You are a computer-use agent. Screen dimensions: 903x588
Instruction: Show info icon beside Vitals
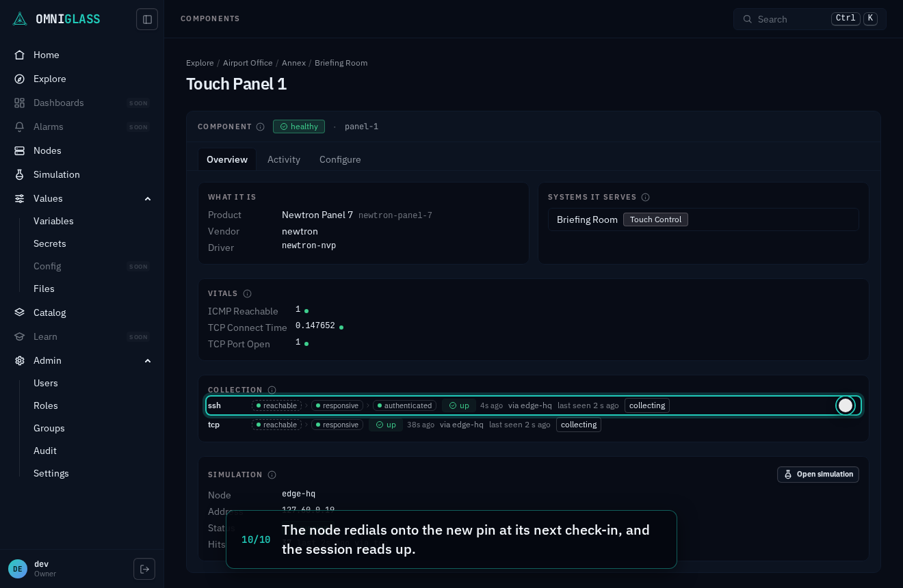point(248,293)
